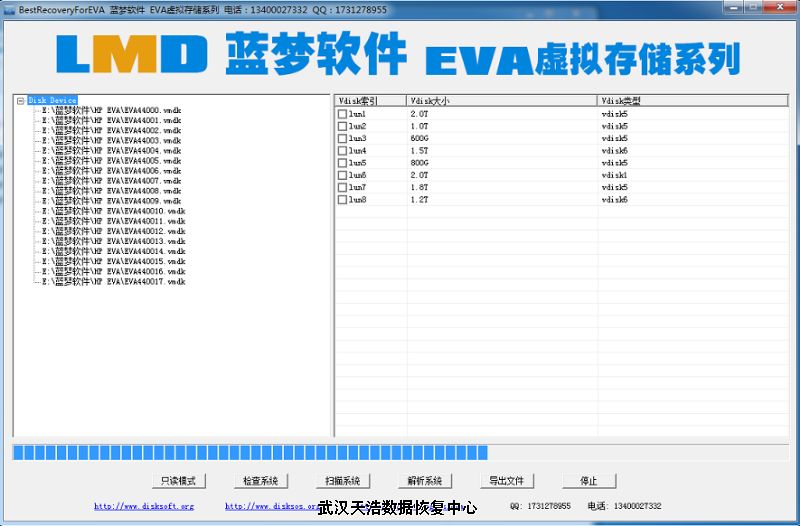Select the lun8 checkbox

(x=343, y=200)
